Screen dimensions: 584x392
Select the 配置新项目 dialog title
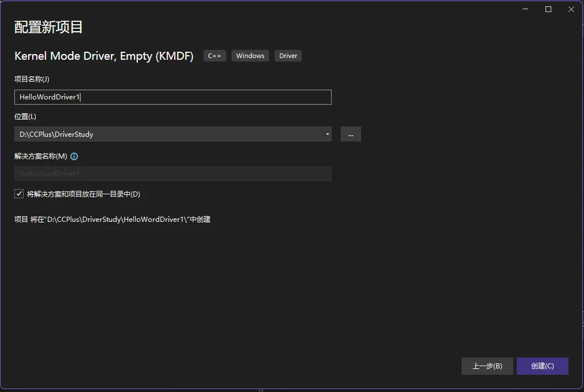coord(48,26)
